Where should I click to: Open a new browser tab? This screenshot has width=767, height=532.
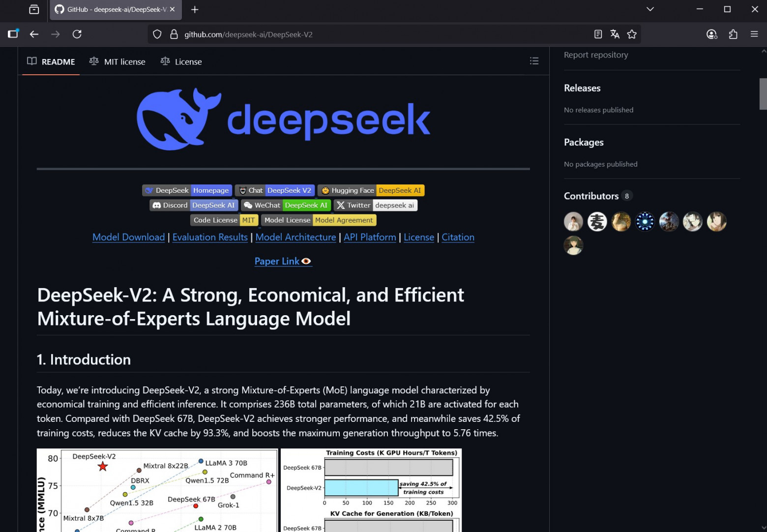point(195,9)
